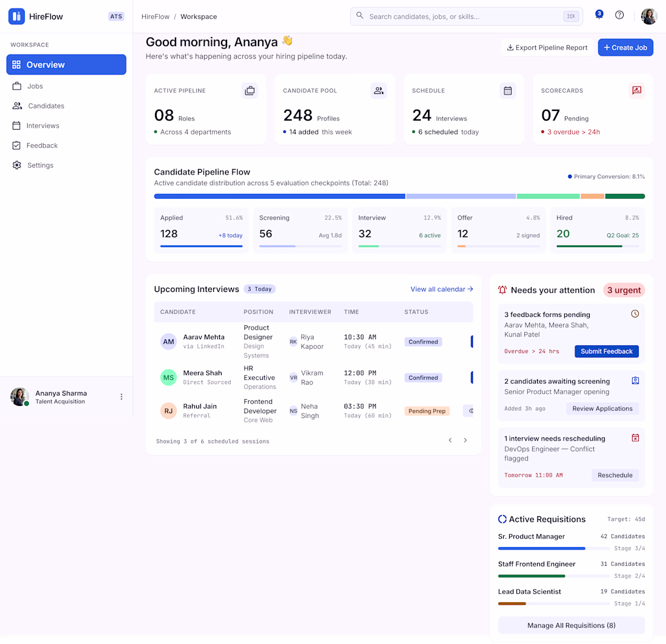This screenshot has height=644, width=666.
Task: Click the screening candidate badge icon
Action: pyautogui.click(x=635, y=380)
